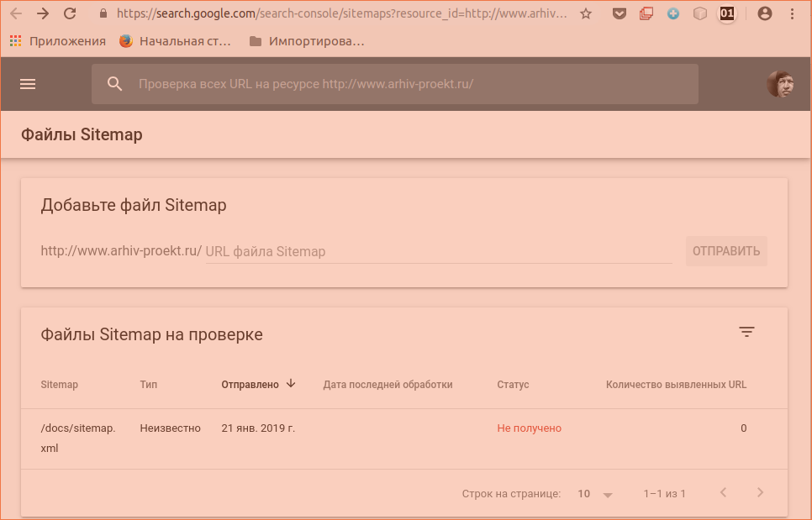
Task: Open the Импортирова... bookmarks folder
Action: pyautogui.click(x=307, y=41)
